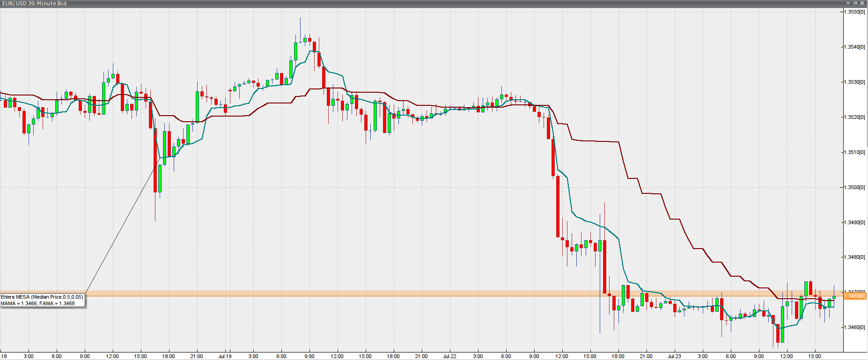Viewport: 868px width, 360px height.
Task: Click the Jul.23 date marker on time axis
Action: tap(674, 356)
